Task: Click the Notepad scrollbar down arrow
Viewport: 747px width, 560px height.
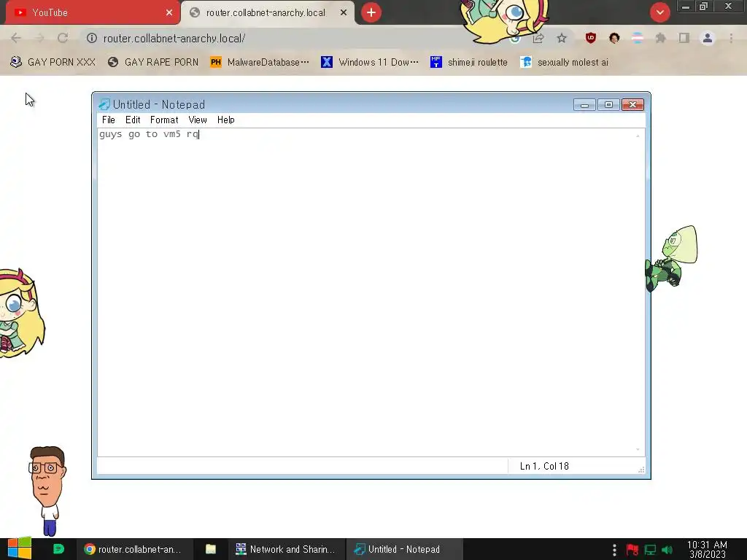Action: (x=638, y=449)
